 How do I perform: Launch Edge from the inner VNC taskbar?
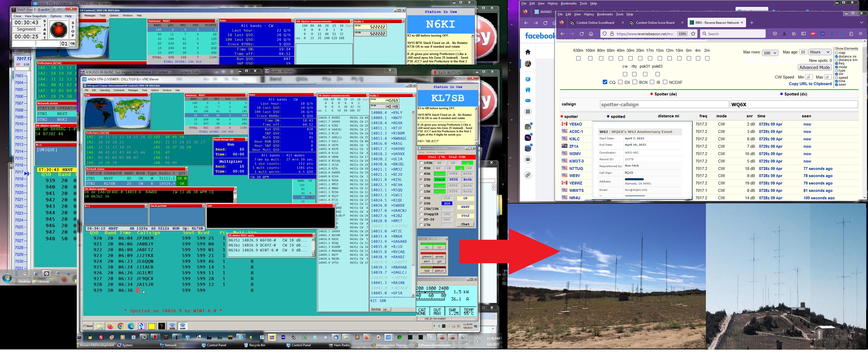click(131, 326)
